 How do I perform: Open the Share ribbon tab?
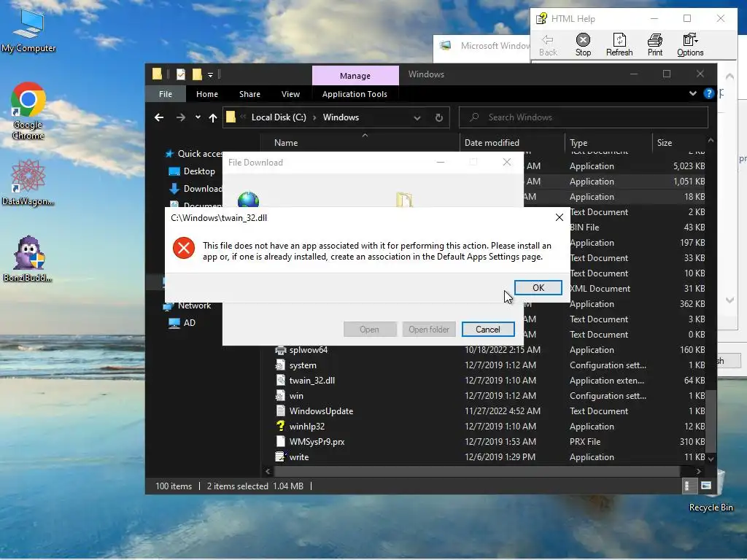(x=249, y=94)
